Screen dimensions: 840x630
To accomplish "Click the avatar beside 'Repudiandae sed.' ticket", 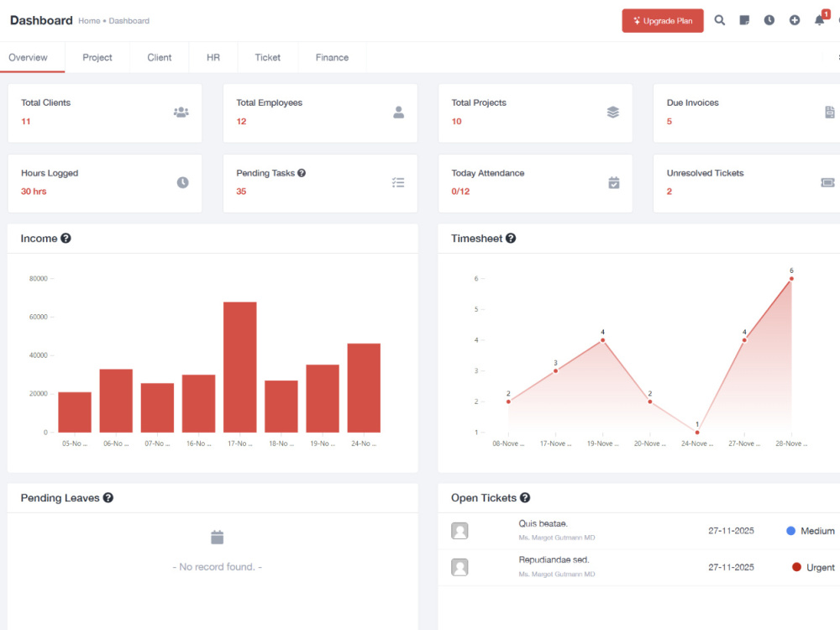I will (x=459, y=567).
